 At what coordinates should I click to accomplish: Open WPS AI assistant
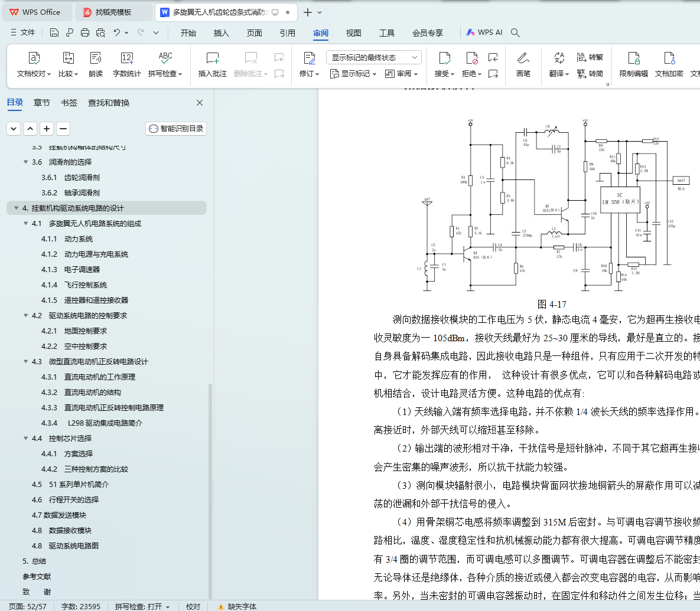click(x=484, y=32)
